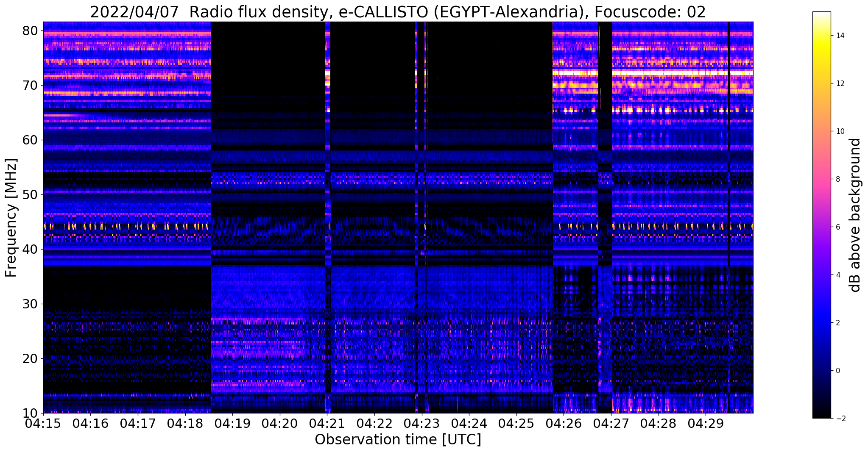The width and height of the screenshot is (868, 452).
Task: Click the 04:25 time tick label
Action: [516, 423]
